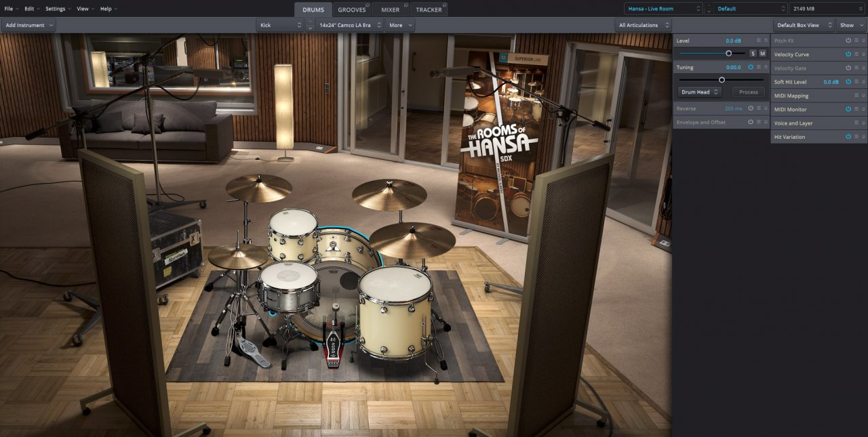Screen dimensions: 868x437
Task: Detach the Mixer tab pop-out icon
Action: [405, 5]
